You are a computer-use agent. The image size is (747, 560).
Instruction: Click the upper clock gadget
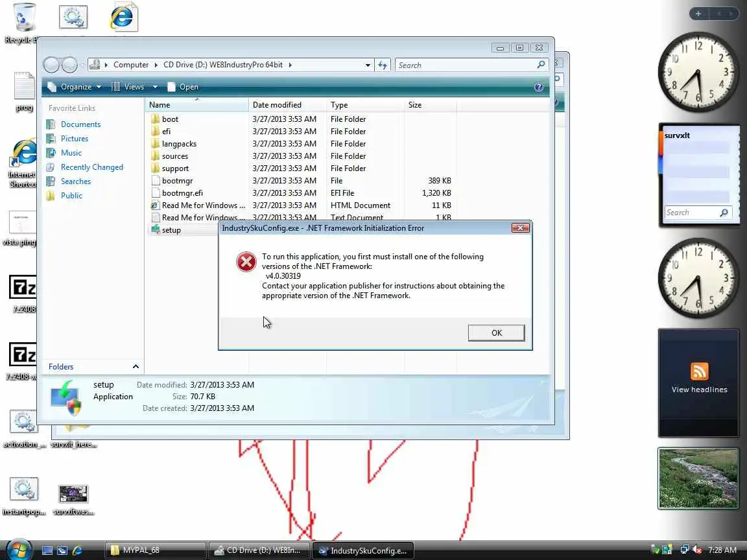698,71
